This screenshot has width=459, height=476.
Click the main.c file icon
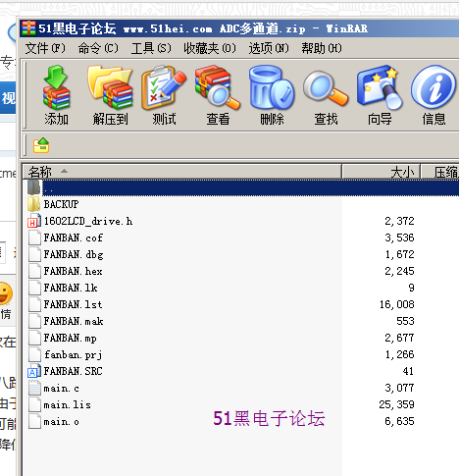34,388
